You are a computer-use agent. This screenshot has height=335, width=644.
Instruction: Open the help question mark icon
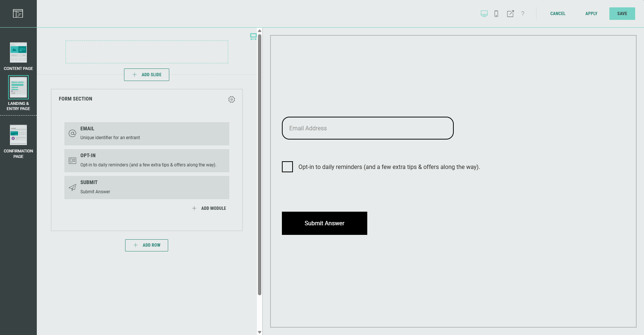click(x=523, y=14)
